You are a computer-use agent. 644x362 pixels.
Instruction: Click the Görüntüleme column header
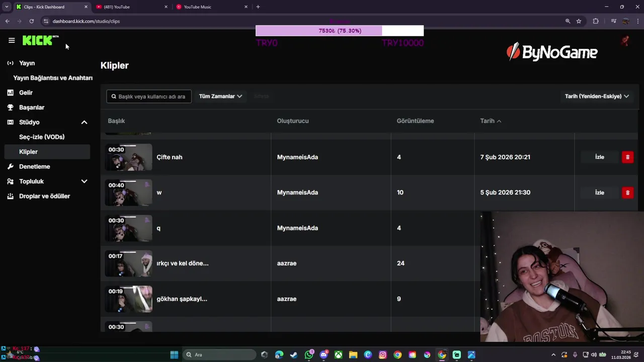pyautogui.click(x=415, y=121)
